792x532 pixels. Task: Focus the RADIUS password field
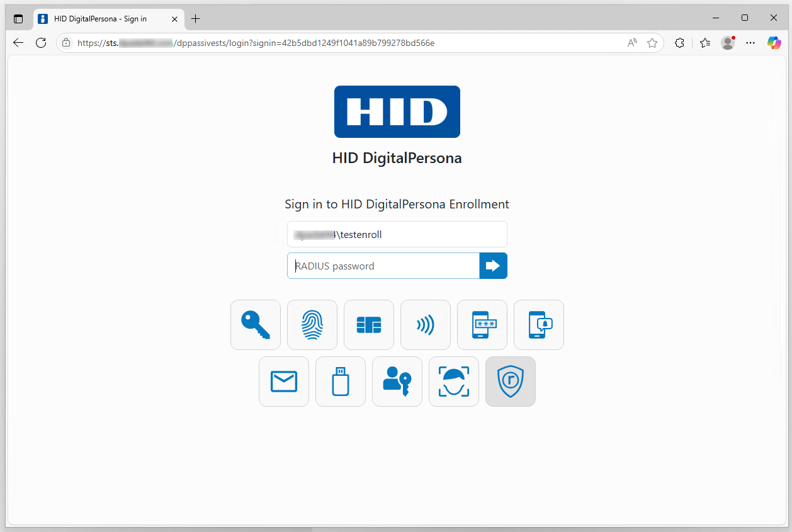click(x=383, y=266)
